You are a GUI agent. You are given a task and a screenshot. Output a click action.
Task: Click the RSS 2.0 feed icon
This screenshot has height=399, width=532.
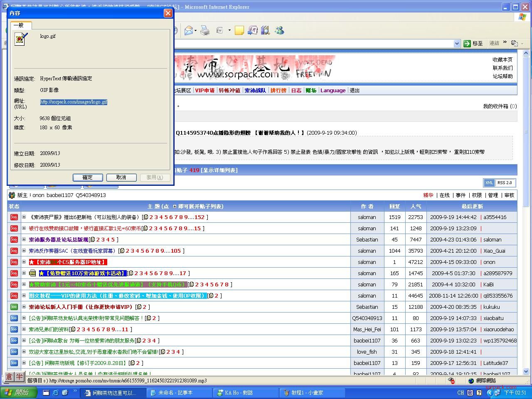[x=505, y=183]
